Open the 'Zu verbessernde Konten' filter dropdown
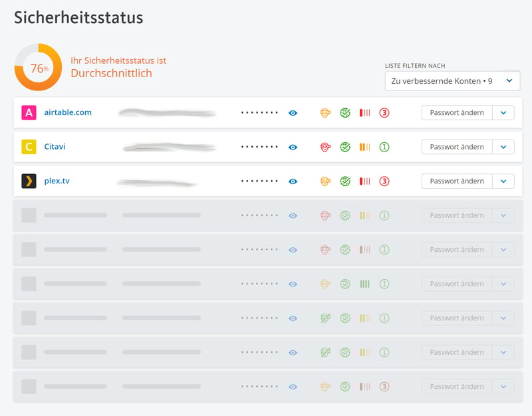The image size is (532, 416). (x=452, y=81)
